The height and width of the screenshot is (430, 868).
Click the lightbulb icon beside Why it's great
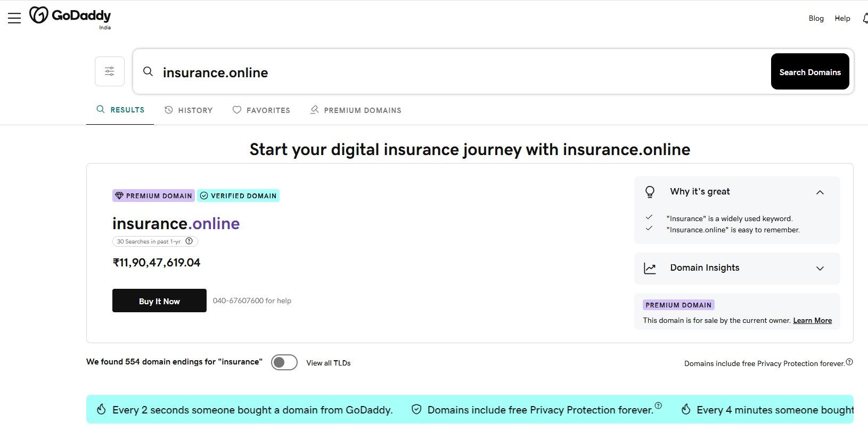650,192
